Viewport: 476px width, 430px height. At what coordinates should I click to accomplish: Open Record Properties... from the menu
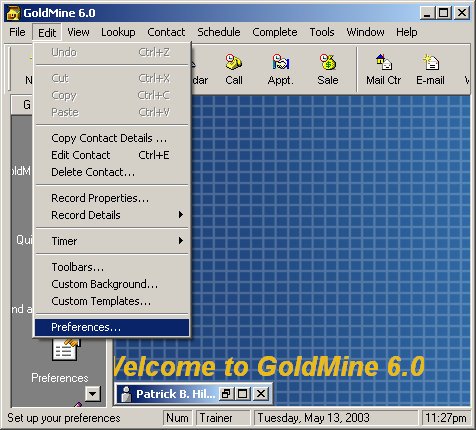click(112, 198)
